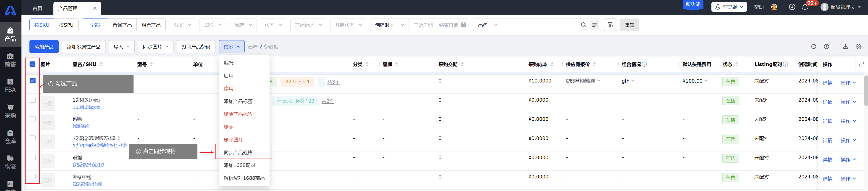Viewport: 868px width, 191px height.
Task: Open the 仓库 sidebar module
Action: (10, 137)
